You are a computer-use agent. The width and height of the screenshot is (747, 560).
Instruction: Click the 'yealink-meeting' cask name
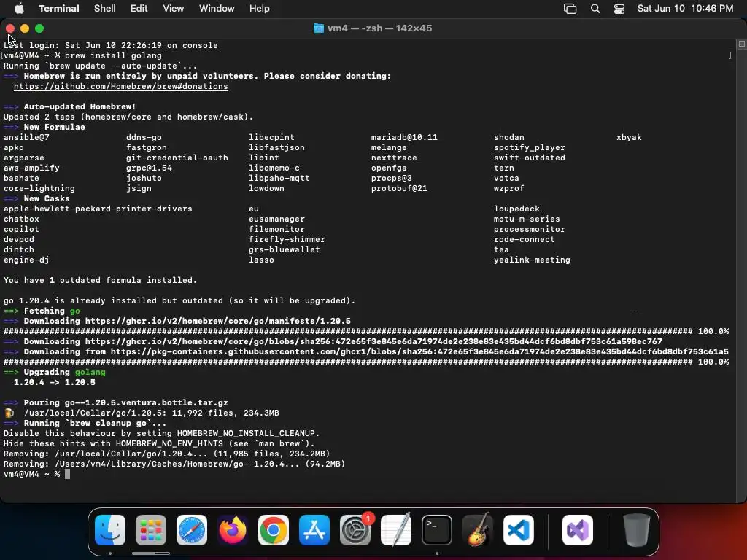[x=532, y=260]
